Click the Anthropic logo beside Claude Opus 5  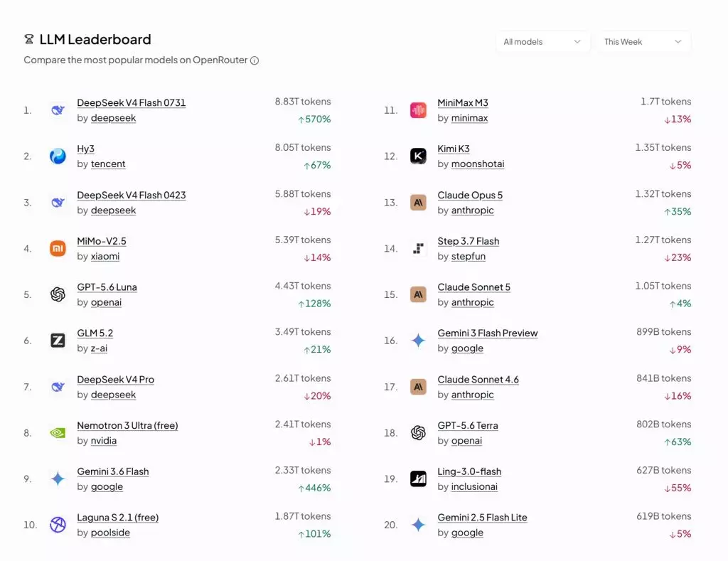(x=418, y=203)
